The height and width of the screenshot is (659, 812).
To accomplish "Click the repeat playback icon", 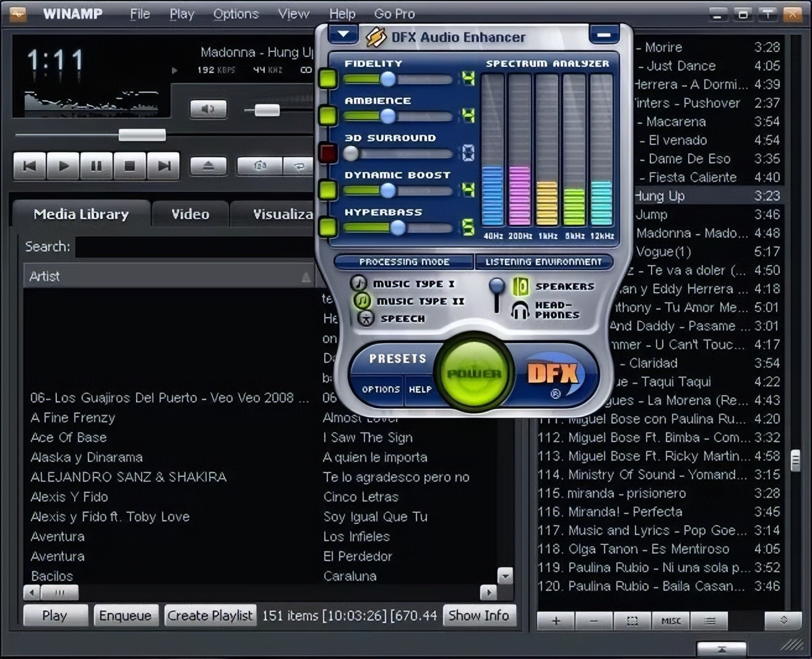I will [x=299, y=166].
